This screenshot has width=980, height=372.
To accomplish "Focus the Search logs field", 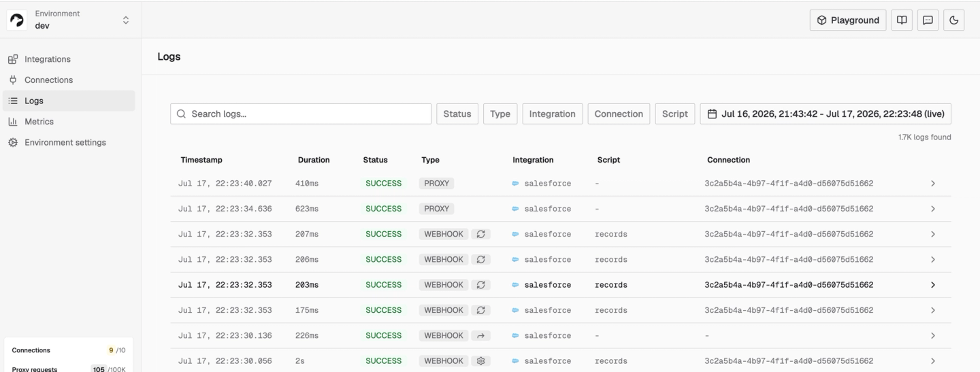I will 301,114.
